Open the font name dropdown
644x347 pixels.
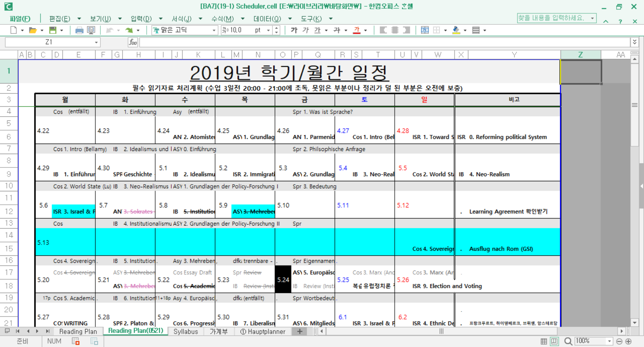tap(214, 31)
